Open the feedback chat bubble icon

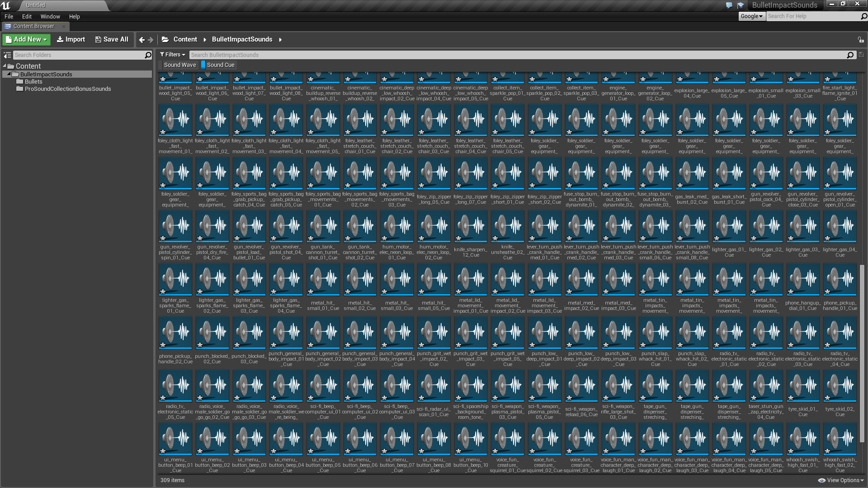point(729,5)
